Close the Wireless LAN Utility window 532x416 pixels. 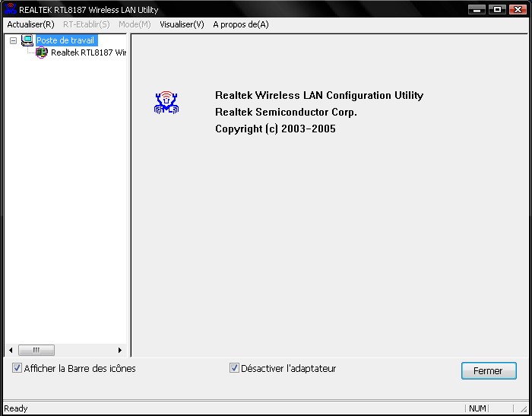[518, 10]
